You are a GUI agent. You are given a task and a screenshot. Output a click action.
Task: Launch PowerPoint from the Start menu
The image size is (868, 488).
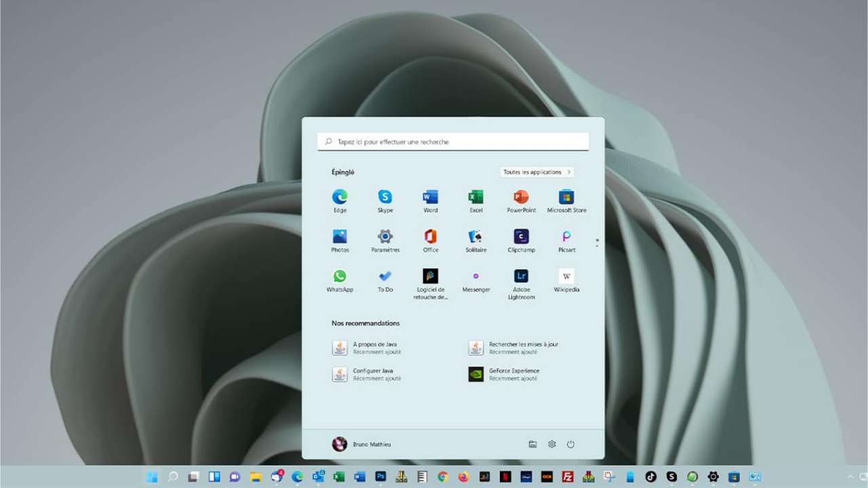[521, 201]
